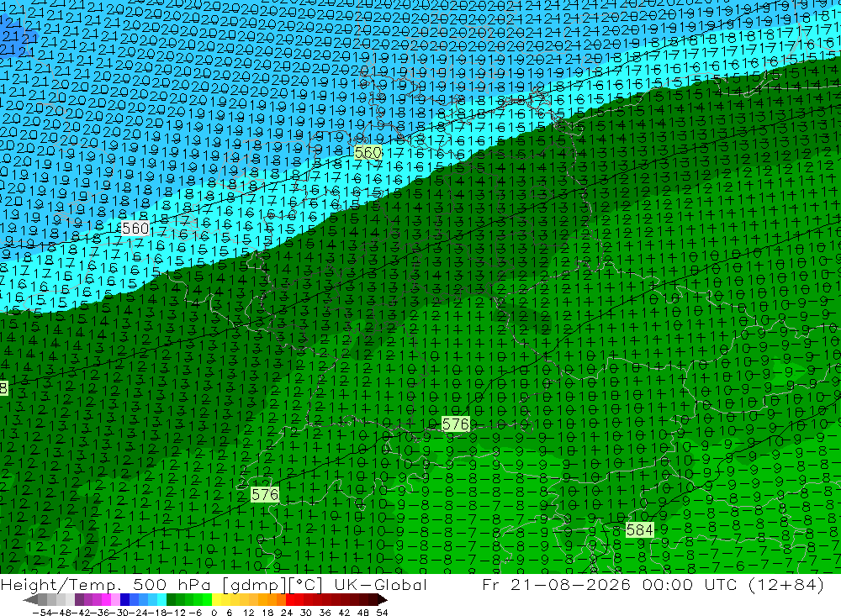Click the 576 label closest to the white 560 label
Screen dimensions: 841x616
tap(265, 494)
